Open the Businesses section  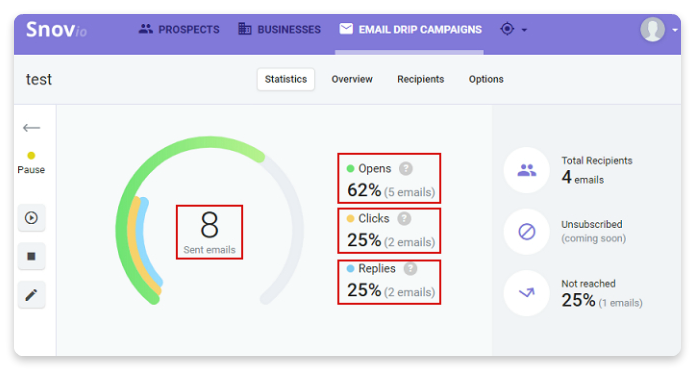[279, 30]
